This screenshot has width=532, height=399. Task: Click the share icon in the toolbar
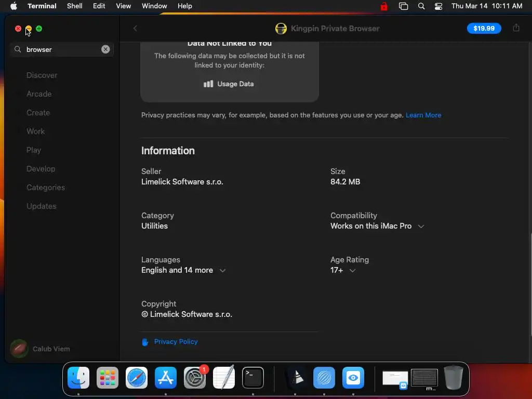[x=516, y=28]
